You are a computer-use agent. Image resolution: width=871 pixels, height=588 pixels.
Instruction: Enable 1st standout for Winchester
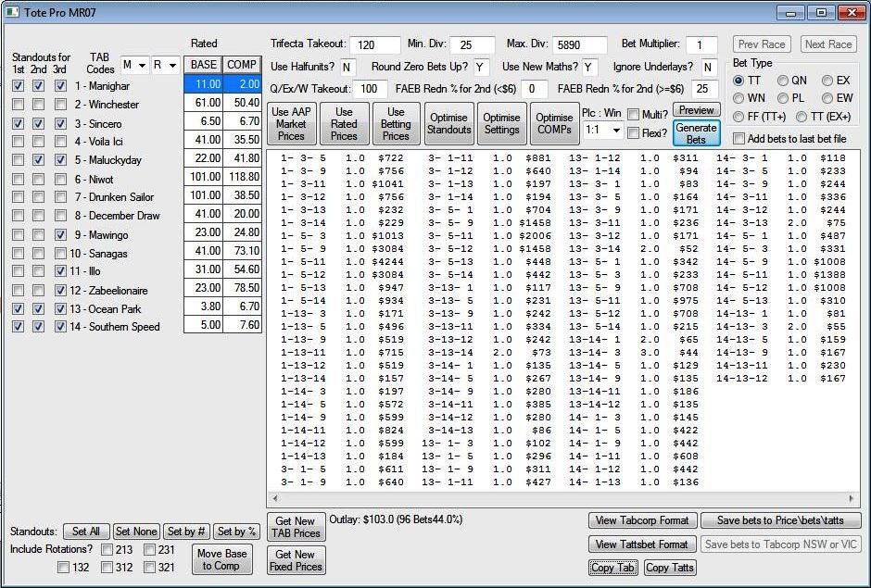click(x=19, y=105)
